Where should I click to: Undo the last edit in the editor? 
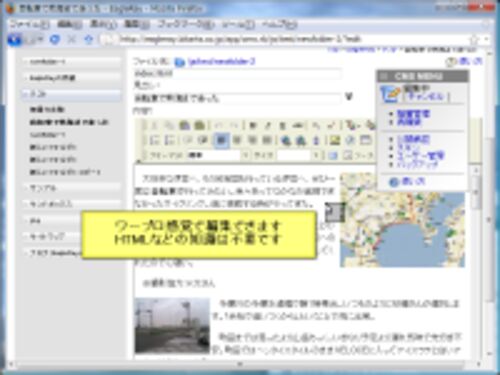click(219, 125)
